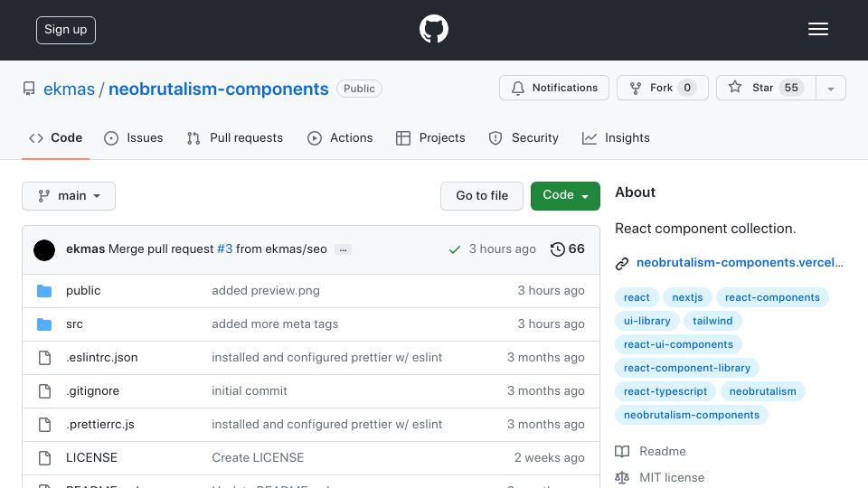Screen dimensions: 868x488
Task: Open the Star lists dropdown arrow
Action: 830,88
